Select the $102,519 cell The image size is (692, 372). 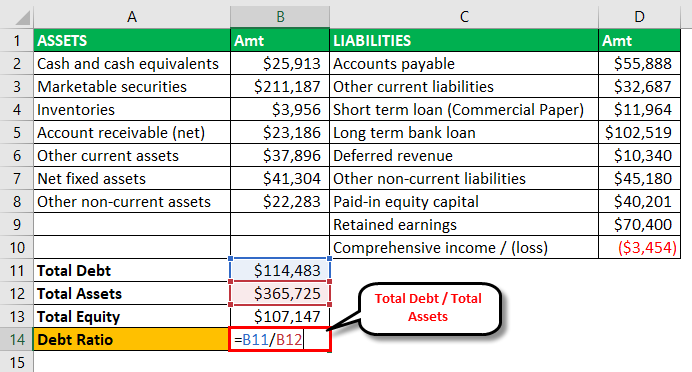(x=639, y=132)
